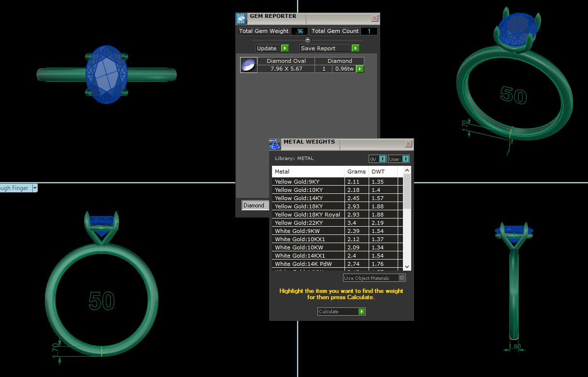Viewport: 588px width, 377px height.
Task: Enable Use Object Materials option
Action: 401,278
